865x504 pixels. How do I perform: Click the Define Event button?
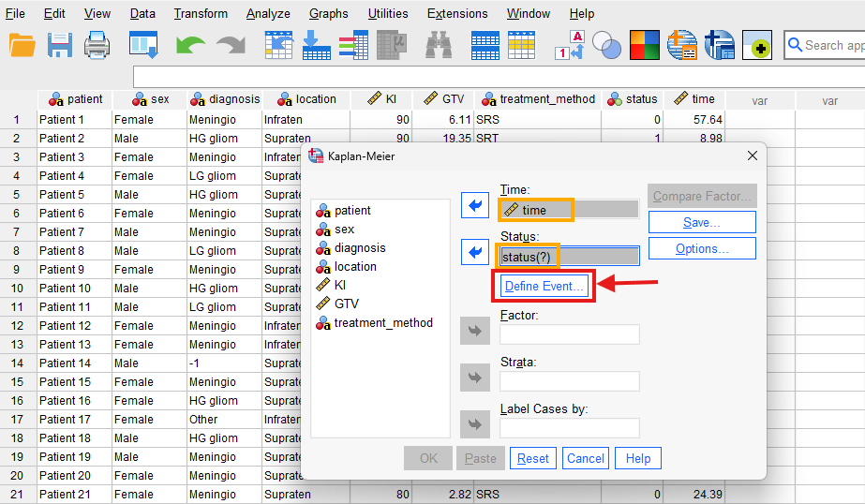pyautogui.click(x=544, y=286)
